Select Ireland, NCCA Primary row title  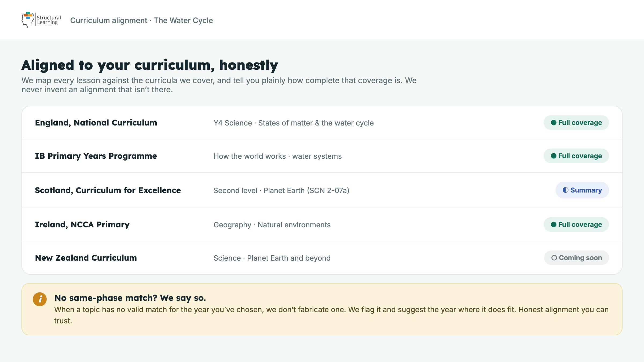[82, 225]
